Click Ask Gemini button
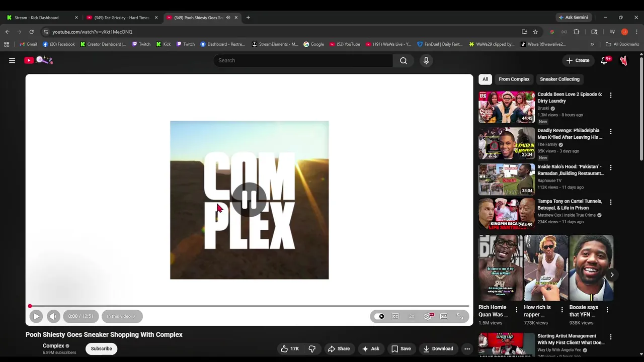644x362 pixels. pyautogui.click(x=573, y=18)
